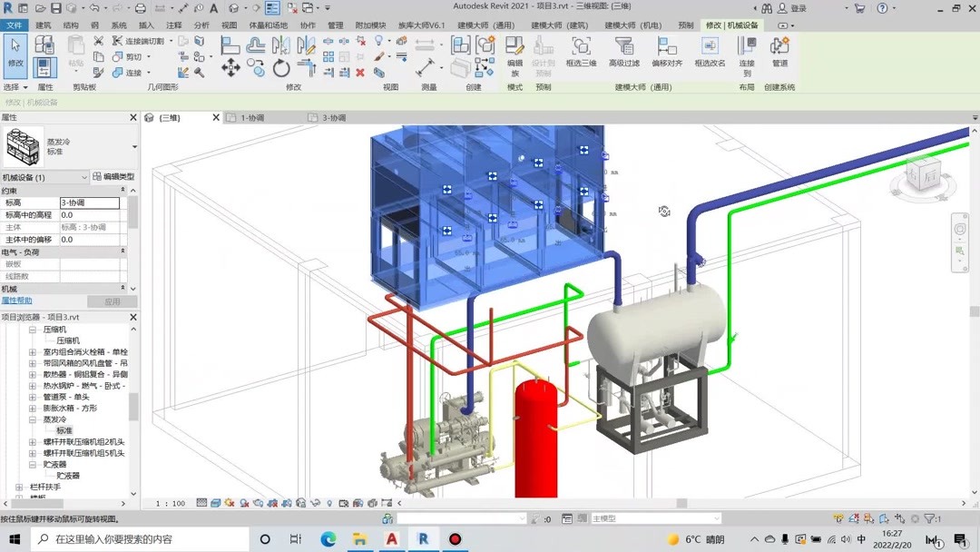Select the Move crosshair tool in Modify panel
980x552 pixels.
click(x=231, y=68)
